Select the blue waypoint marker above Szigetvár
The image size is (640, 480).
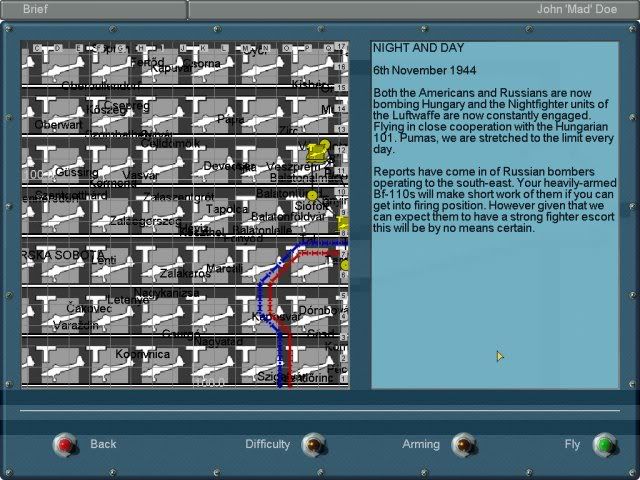point(280,362)
